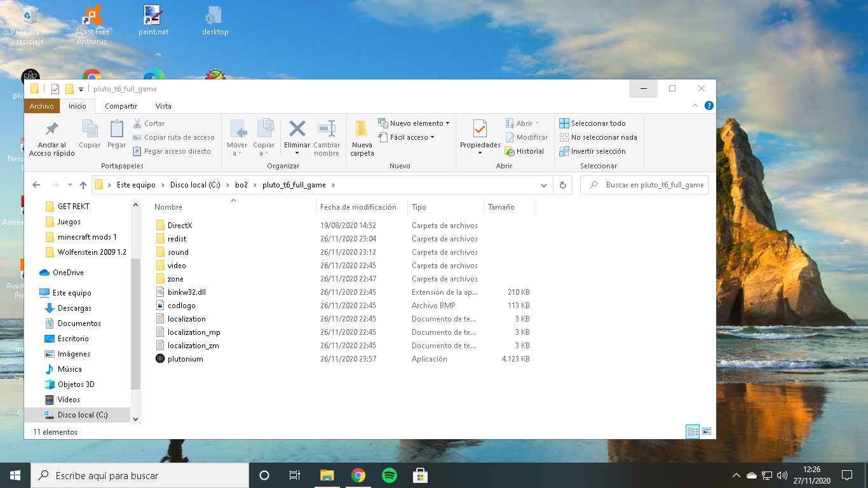Screen dimensions: 868x488
Task: Open Quick Access Toolbar customize dropdown
Action: pos(81,89)
